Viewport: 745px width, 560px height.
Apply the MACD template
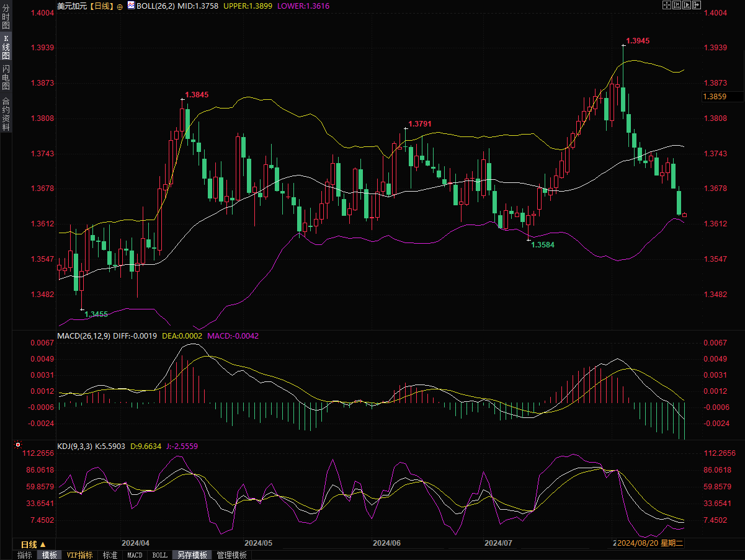click(x=135, y=555)
